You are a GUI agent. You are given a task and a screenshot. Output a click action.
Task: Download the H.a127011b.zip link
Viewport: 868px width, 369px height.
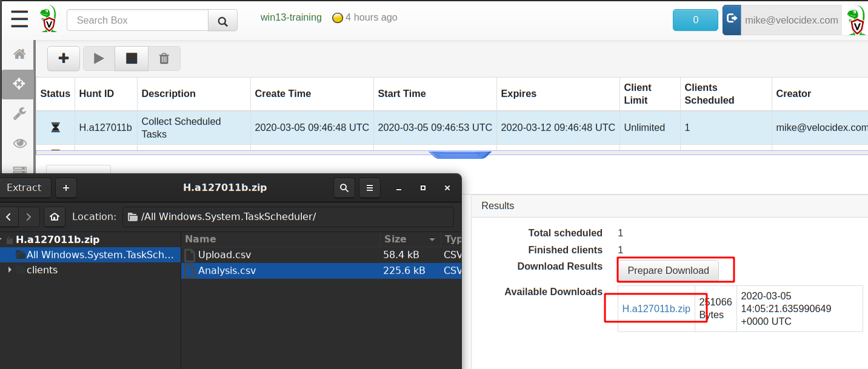click(x=656, y=308)
